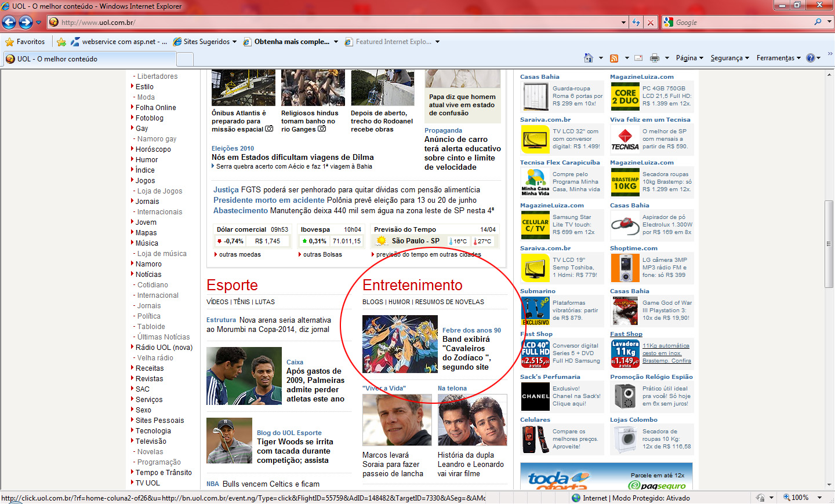Print the page via printer icon

tap(655, 58)
